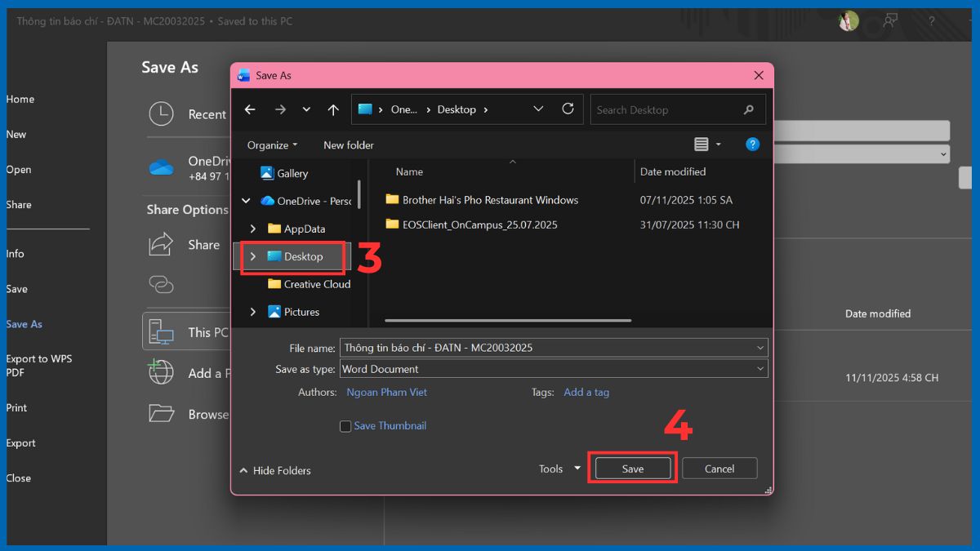The image size is (980, 551).
Task: Click the Save button
Action: click(x=632, y=468)
